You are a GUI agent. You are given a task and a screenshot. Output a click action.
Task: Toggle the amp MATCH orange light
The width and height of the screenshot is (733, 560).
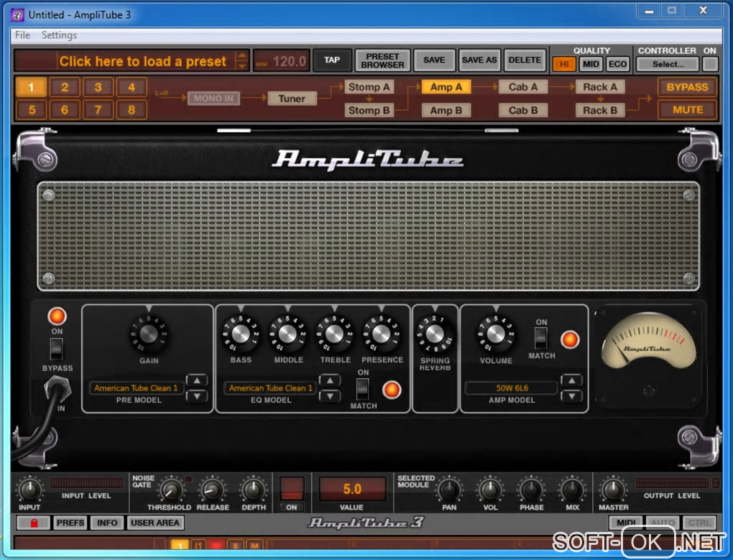point(570,340)
